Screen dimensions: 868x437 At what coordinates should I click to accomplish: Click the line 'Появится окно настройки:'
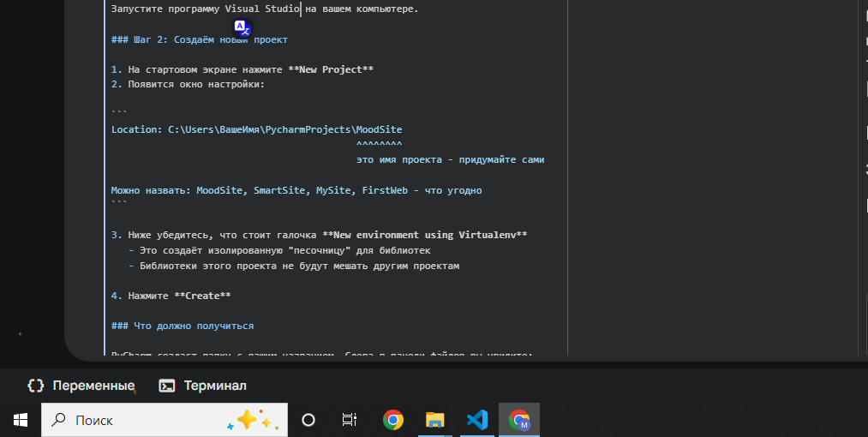coord(189,84)
